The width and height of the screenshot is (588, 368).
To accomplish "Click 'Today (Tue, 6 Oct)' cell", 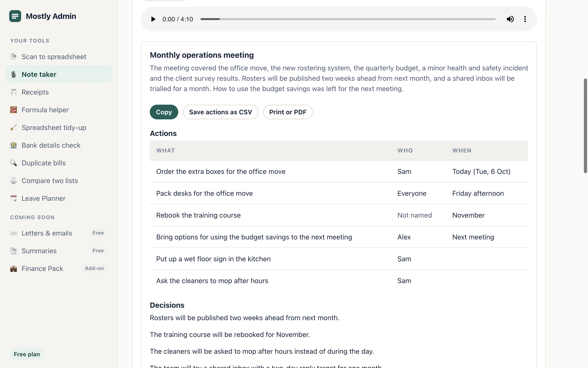I will coord(481,171).
